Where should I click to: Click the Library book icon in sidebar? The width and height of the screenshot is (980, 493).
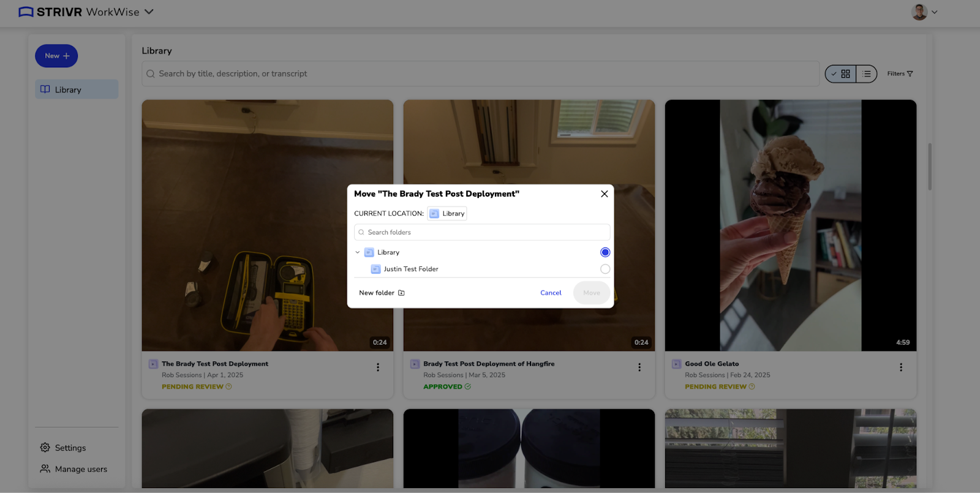click(45, 89)
